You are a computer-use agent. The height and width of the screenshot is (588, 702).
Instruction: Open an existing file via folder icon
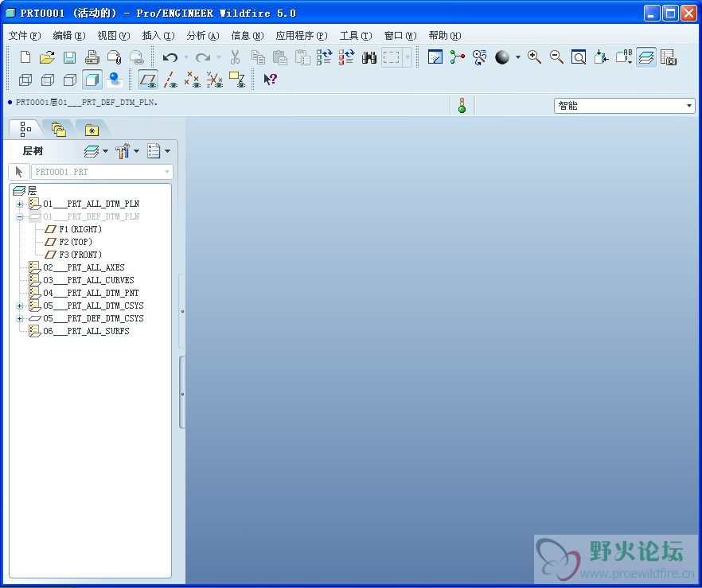click(x=47, y=57)
